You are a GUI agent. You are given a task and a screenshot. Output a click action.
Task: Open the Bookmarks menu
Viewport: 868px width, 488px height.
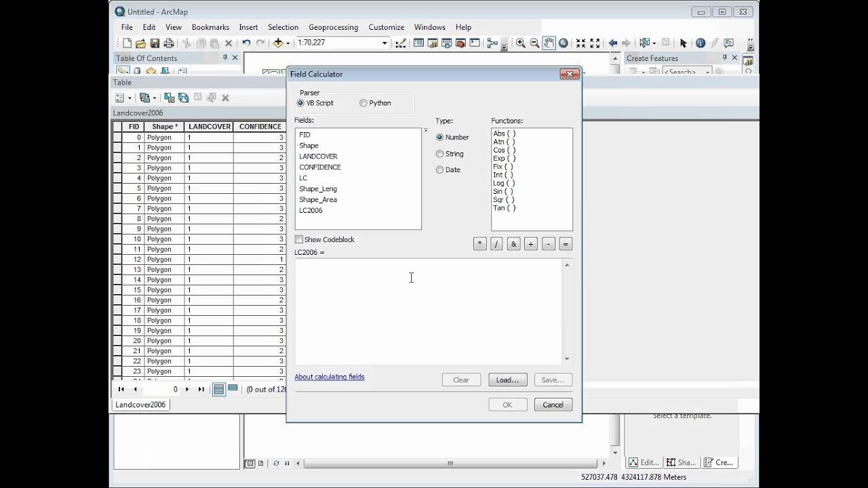[x=210, y=27]
